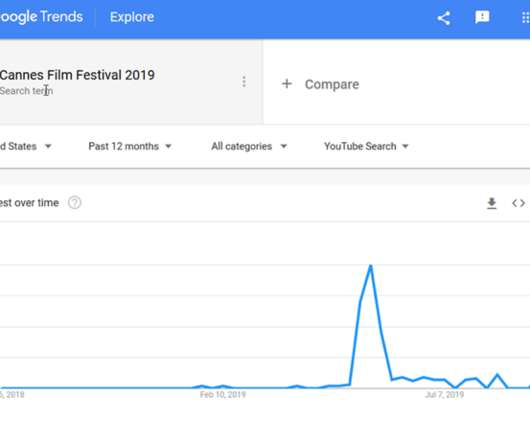Show the interest over time help icon
Viewport: 530px width, 443px height.
(74, 203)
